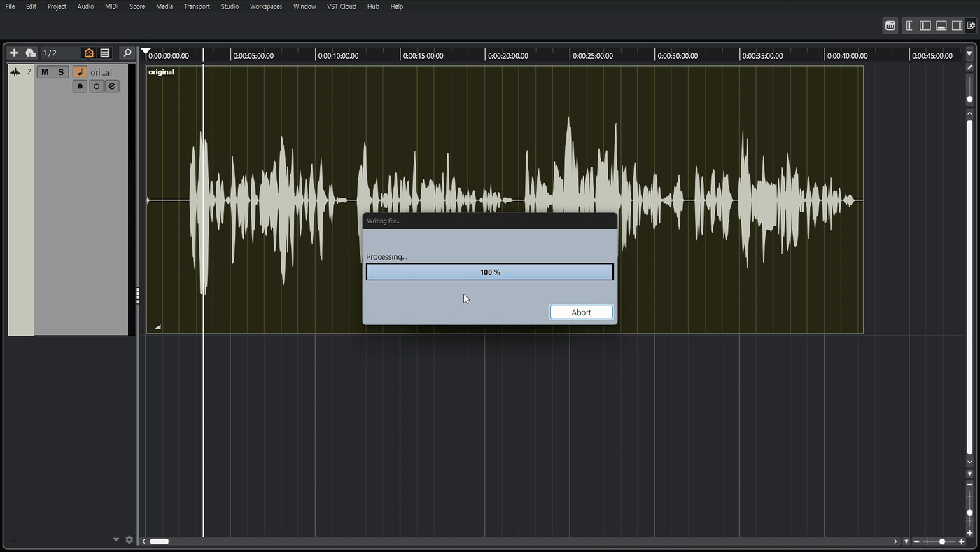Click the Add Track plus icon
Image resolution: width=980 pixels, height=552 pixels.
pos(14,53)
